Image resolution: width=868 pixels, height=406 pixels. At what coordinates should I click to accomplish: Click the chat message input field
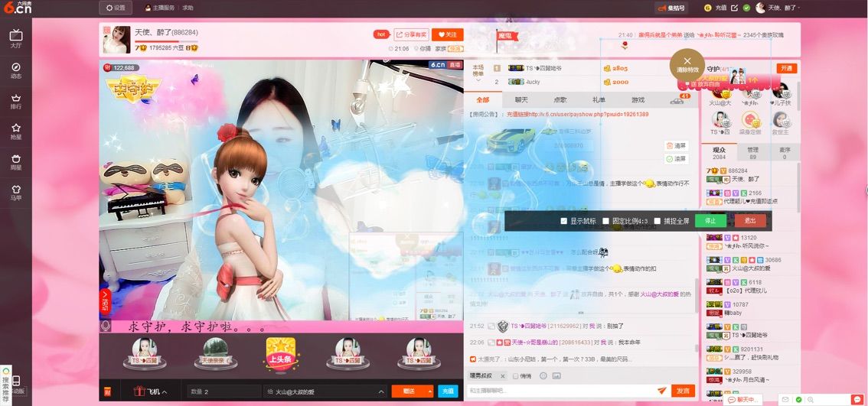560,391
